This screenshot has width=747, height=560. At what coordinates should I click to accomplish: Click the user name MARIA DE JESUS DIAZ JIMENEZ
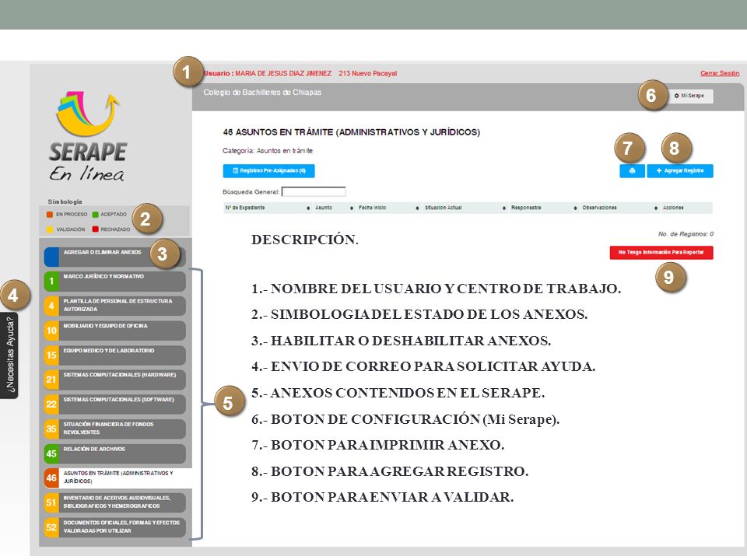tap(283, 73)
